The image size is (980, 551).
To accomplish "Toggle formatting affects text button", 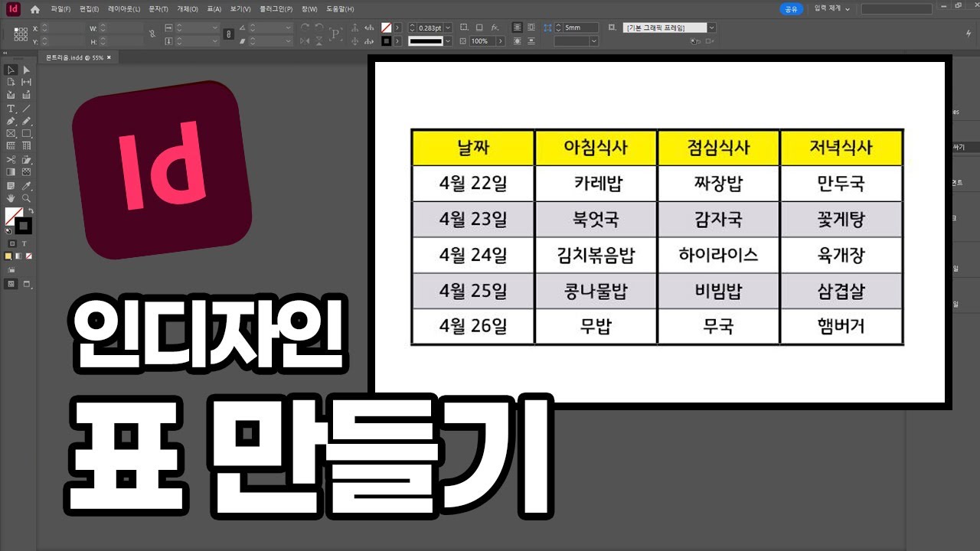I will (x=24, y=243).
